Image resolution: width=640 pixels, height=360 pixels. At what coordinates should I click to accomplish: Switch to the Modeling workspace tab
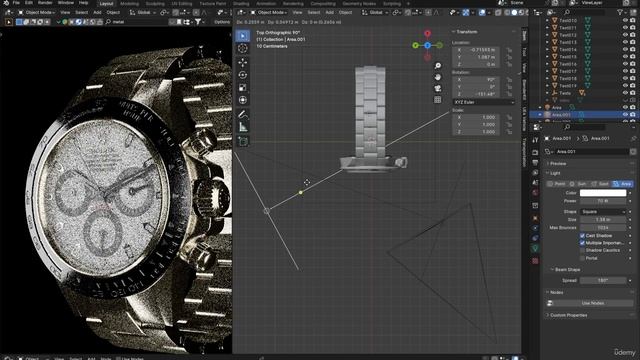[x=129, y=3]
